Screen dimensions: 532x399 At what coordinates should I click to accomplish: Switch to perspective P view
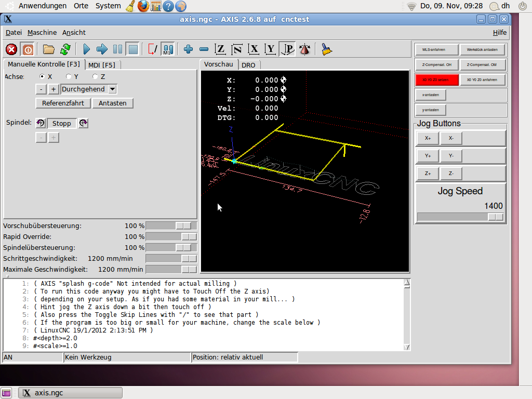287,49
